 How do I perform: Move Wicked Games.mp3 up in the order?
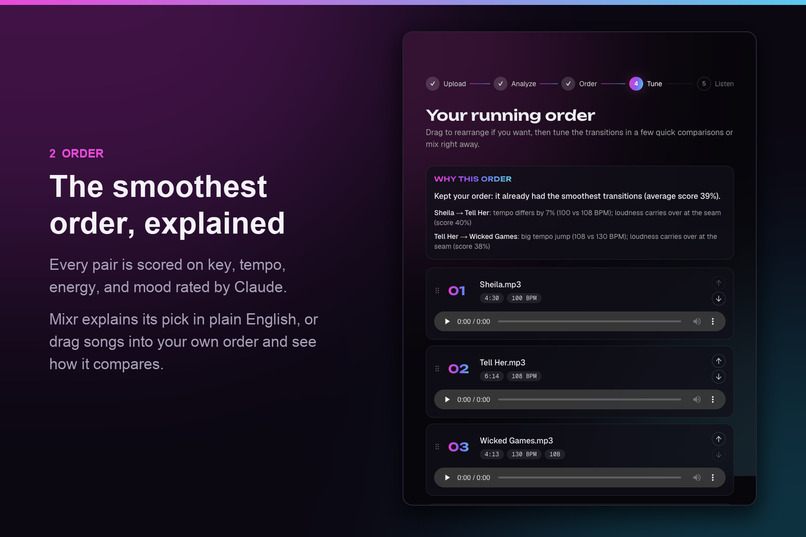click(718, 439)
